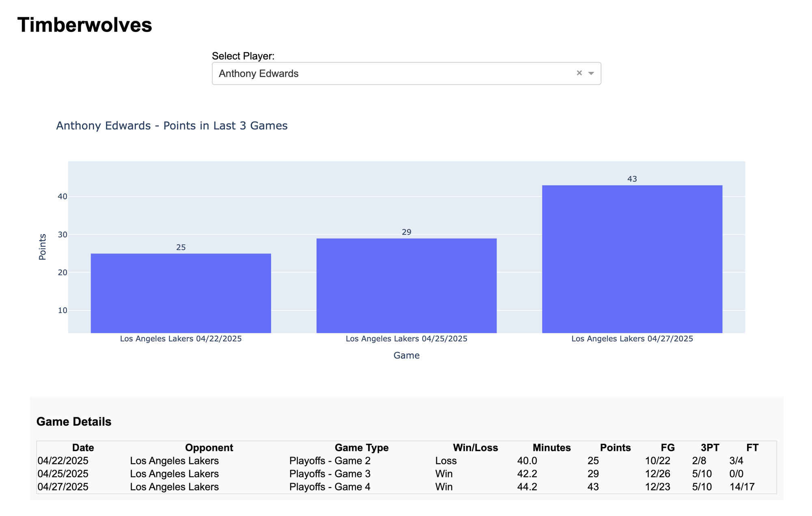812x516 pixels.
Task: Click the 25-point bar for 04/22/2025
Action: tap(181, 293)
